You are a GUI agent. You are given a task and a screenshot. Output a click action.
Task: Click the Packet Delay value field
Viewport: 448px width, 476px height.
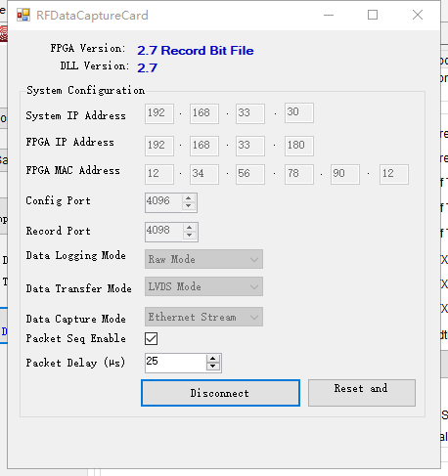click(175, 363)
